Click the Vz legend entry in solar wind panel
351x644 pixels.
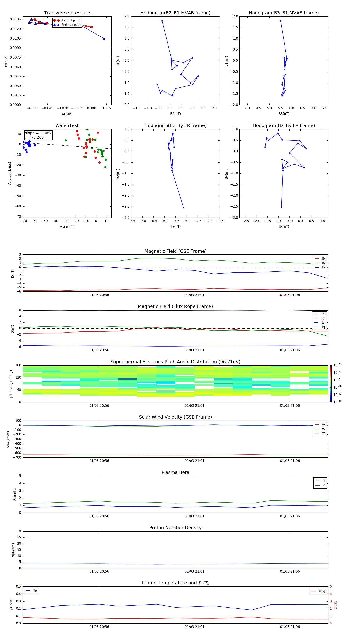[x=320, y=433]
